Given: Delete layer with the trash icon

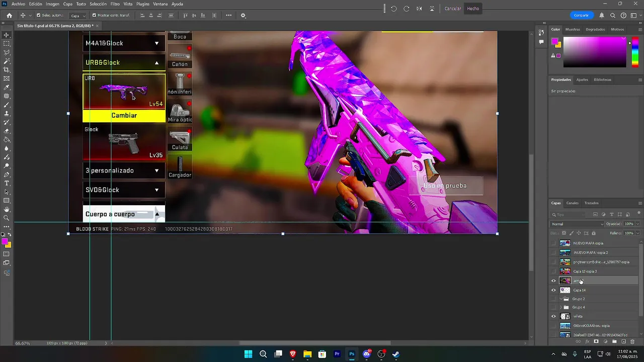Looking at the screenshot, I should (632, 341).
